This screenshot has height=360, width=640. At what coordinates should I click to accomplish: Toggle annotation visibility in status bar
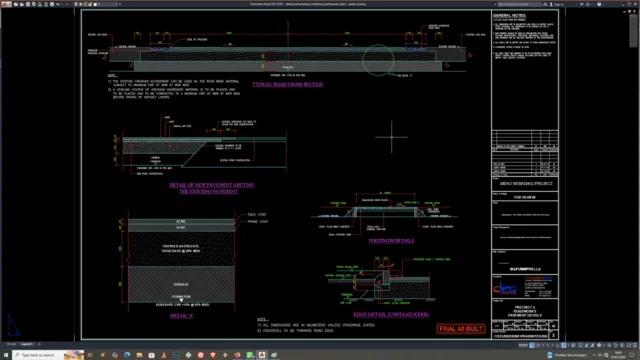tap(587, 345)
